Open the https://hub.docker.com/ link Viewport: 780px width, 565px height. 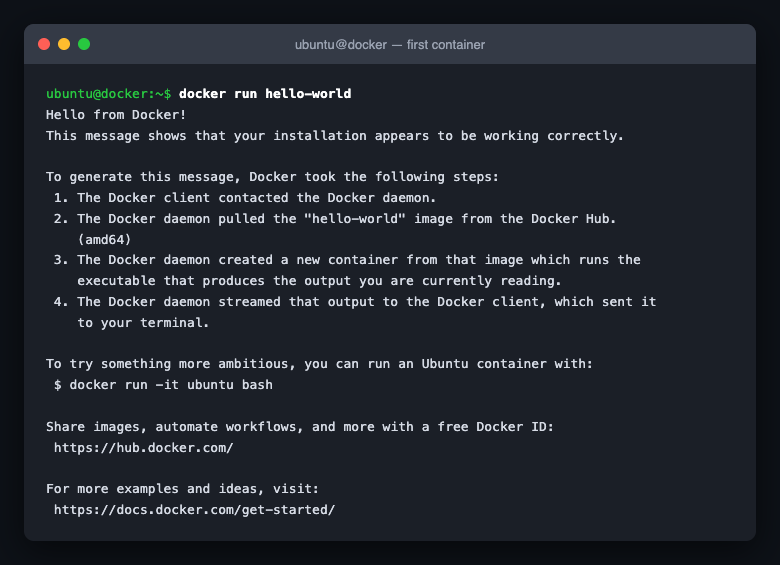pos(143,448)
